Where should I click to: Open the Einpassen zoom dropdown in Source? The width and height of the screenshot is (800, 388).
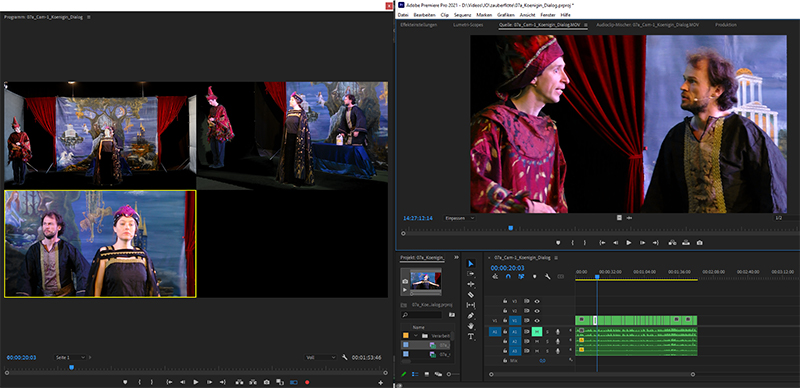tap(459, 218)
